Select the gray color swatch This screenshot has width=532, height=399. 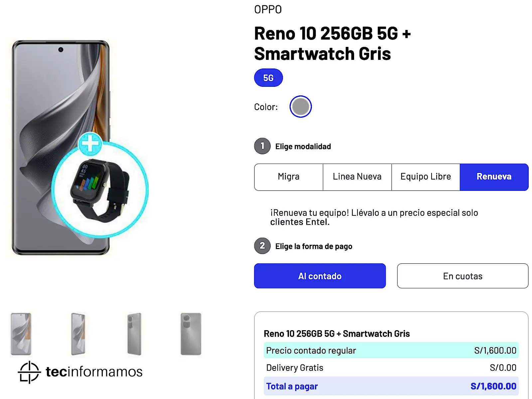coord(301,107)
